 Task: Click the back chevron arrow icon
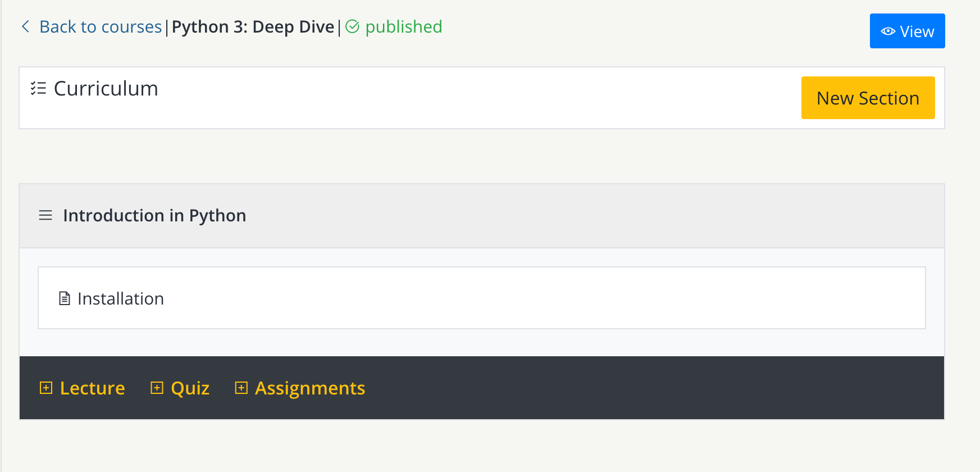pyautogui.click(x=25, y=26)
